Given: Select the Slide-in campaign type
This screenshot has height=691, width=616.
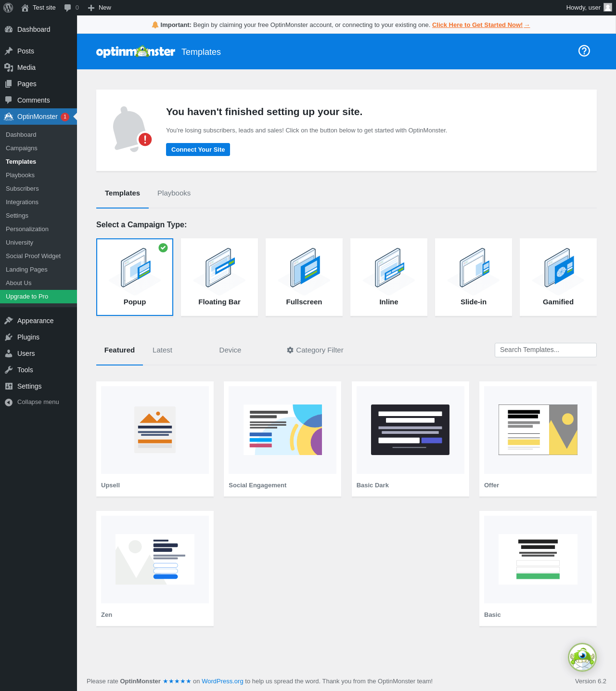Looking at the screenshot, I should [474, 277].
